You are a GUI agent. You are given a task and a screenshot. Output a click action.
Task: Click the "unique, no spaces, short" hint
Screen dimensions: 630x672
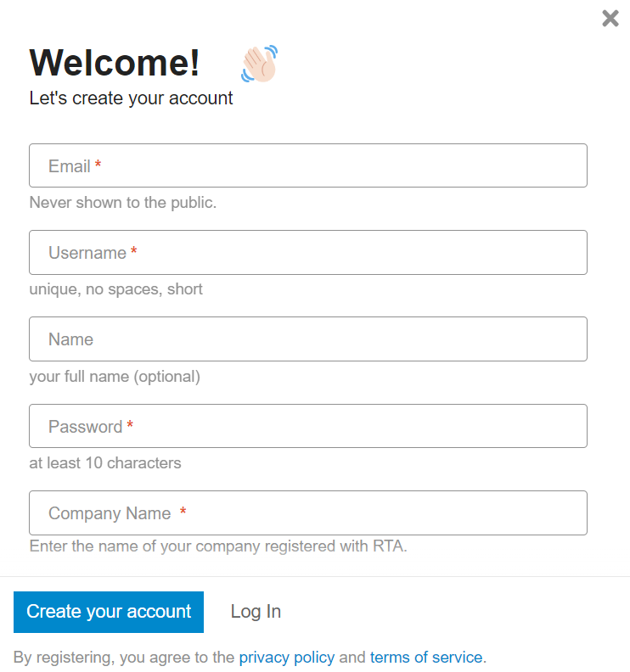116,289
